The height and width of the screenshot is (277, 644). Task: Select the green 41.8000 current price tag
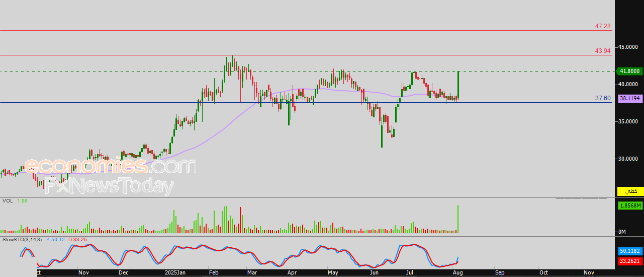(x=629, y=71)
